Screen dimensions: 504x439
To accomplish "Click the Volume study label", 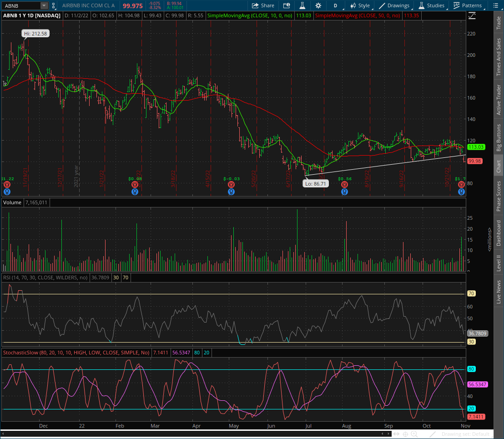I will (12, 202).
